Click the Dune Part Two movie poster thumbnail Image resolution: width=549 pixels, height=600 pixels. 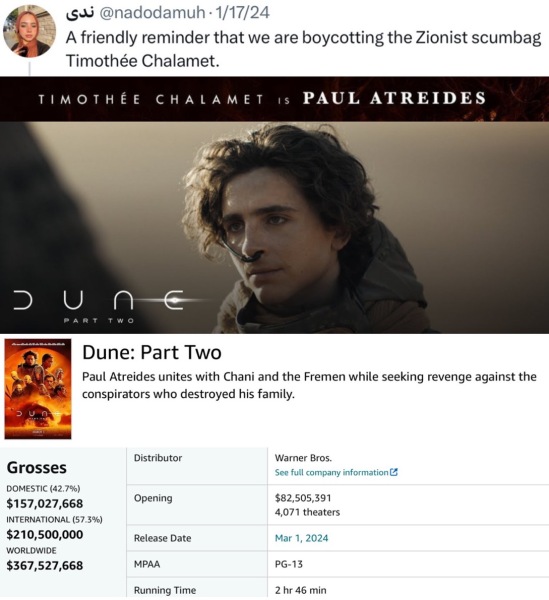click(x=37, y=389)
